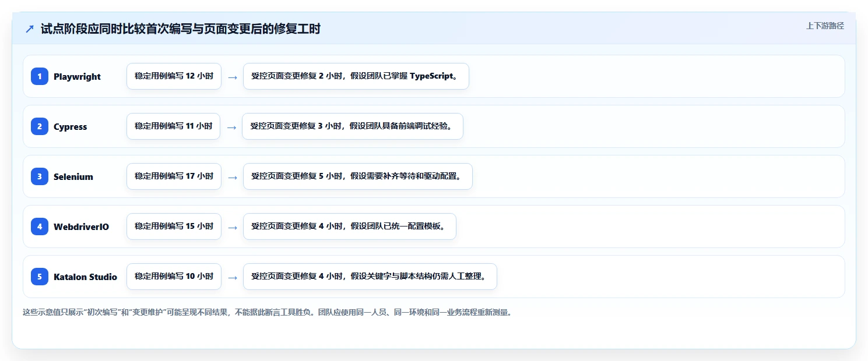Image resolution: width=868 pixels, height=361 pixels.
Task: Click the 稳定用例编写 10 小时 box
Action: (x=174, y=277)
